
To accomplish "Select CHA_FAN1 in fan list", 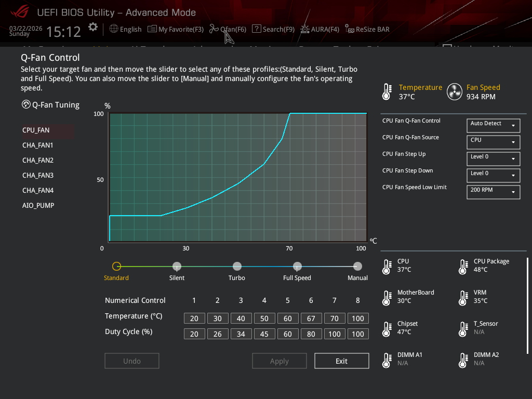I will tap(37, 145).
